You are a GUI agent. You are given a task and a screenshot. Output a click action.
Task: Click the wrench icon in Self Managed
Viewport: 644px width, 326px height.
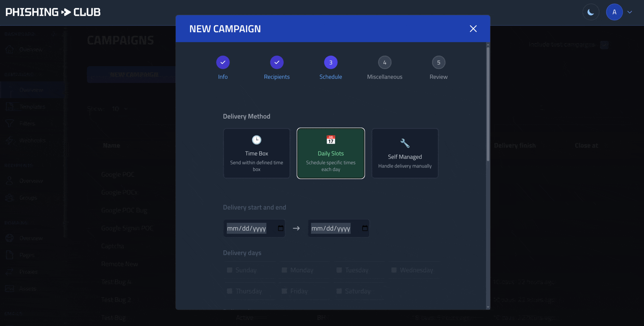pyautogui.click(x=405, y=143)
